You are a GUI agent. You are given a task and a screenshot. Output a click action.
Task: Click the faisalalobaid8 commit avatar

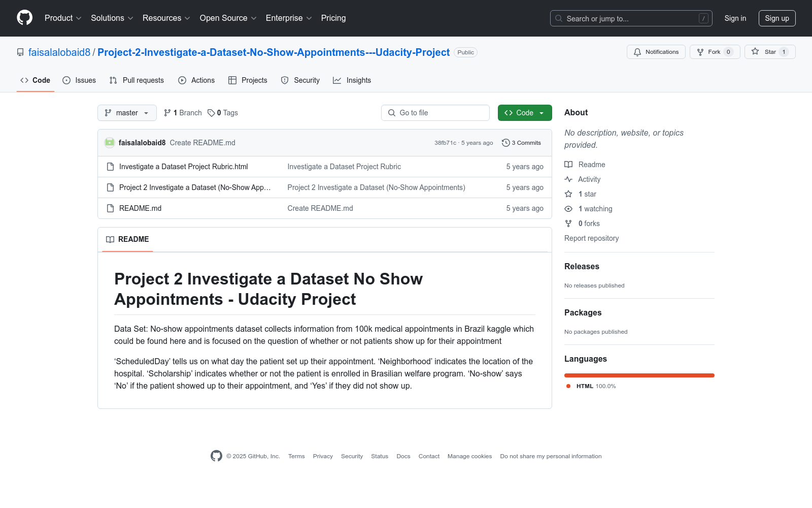click(110, 143)
